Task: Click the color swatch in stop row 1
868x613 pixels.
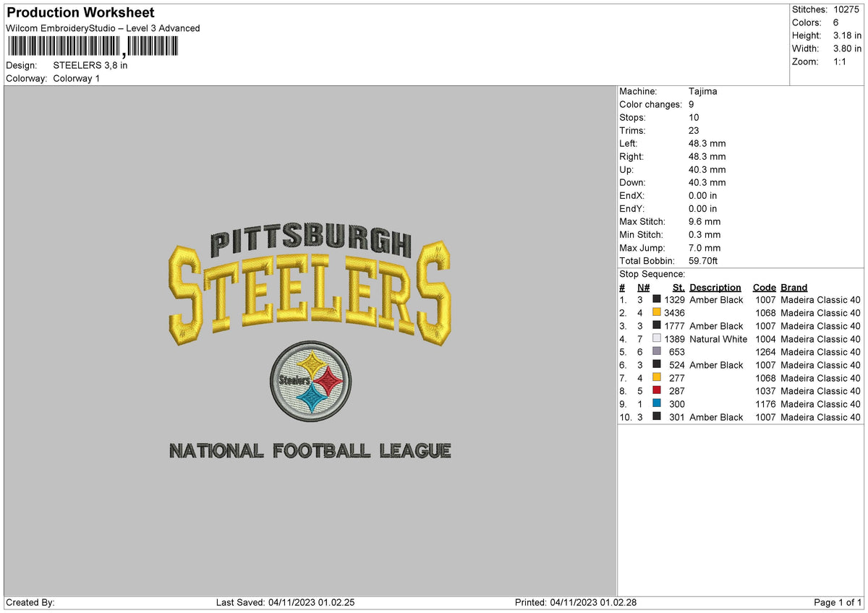Action: coord(657,299)
